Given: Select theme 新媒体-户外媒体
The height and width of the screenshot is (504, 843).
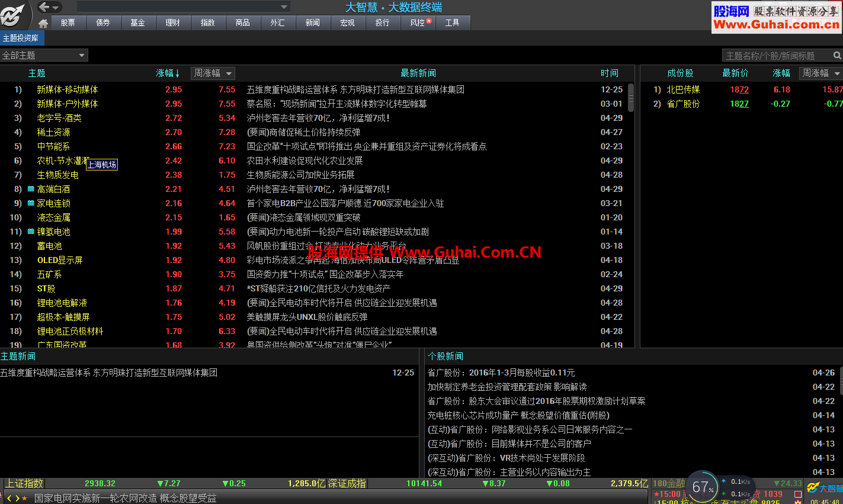Looking at the screenshot, I should (x=68, y=104).
